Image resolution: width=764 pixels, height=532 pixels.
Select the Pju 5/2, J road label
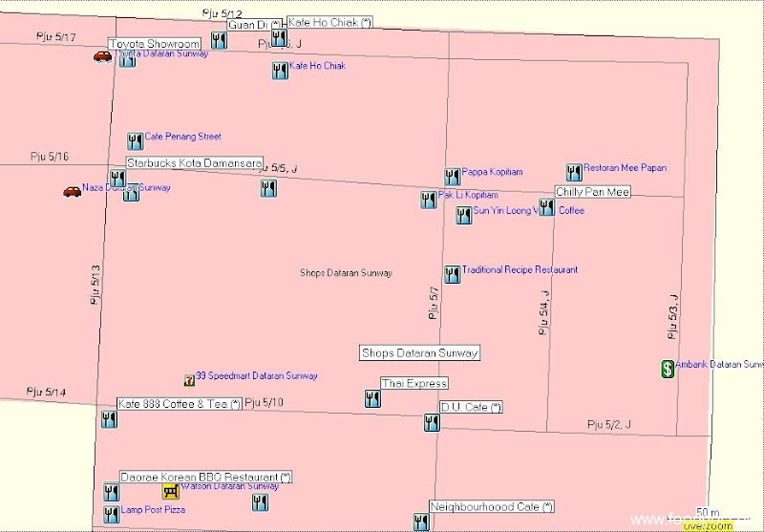(609, 424)
